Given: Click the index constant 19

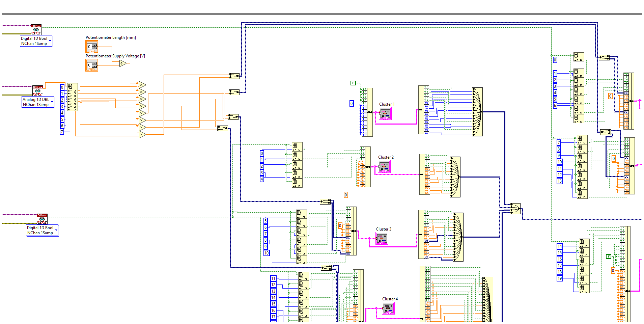Looking at the screenshot, I should pyautogui.click(x=560, y=278).
